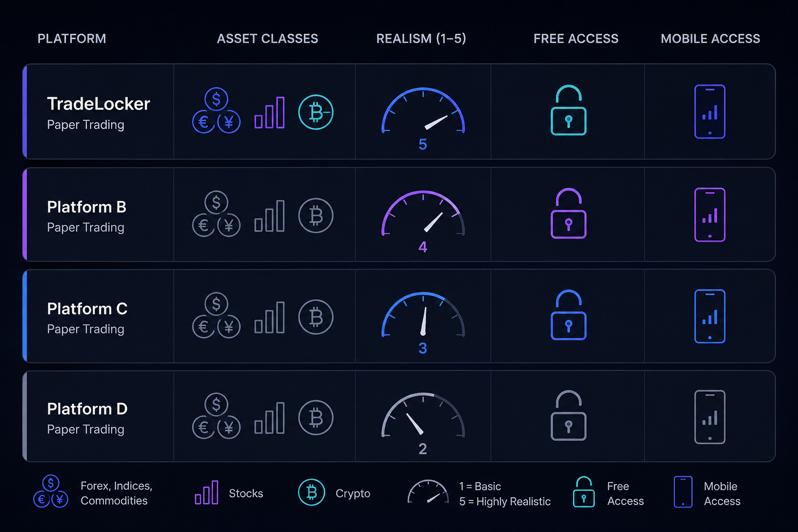Click the realism score 2 under Platform D gauge
This screenshot has width=798, height=532.
(x=423, y=449)
